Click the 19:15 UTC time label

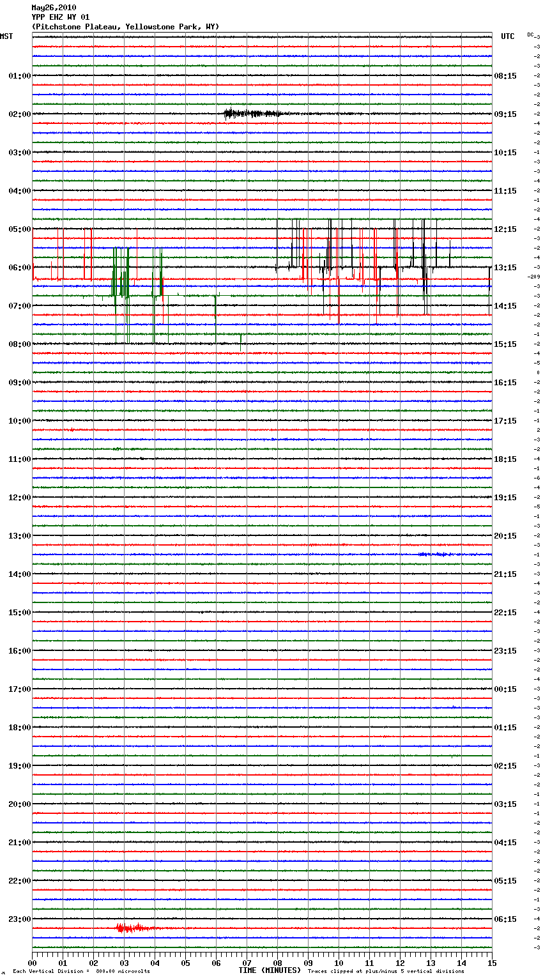[505, 498]
